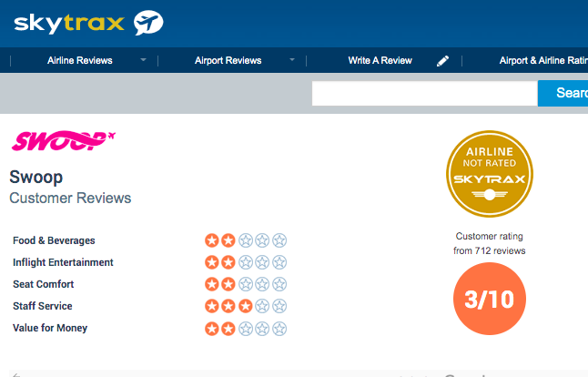The image size is (588, 377).
Task: Click the Swoop heading text
Action: [36, 178]
